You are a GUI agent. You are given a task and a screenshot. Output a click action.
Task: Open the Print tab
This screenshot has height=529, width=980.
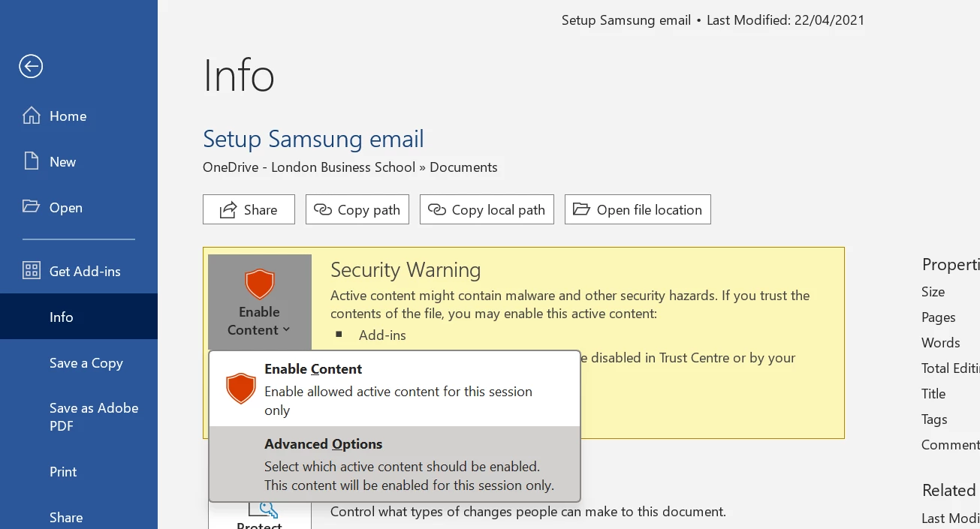click(x=79, y=471)
